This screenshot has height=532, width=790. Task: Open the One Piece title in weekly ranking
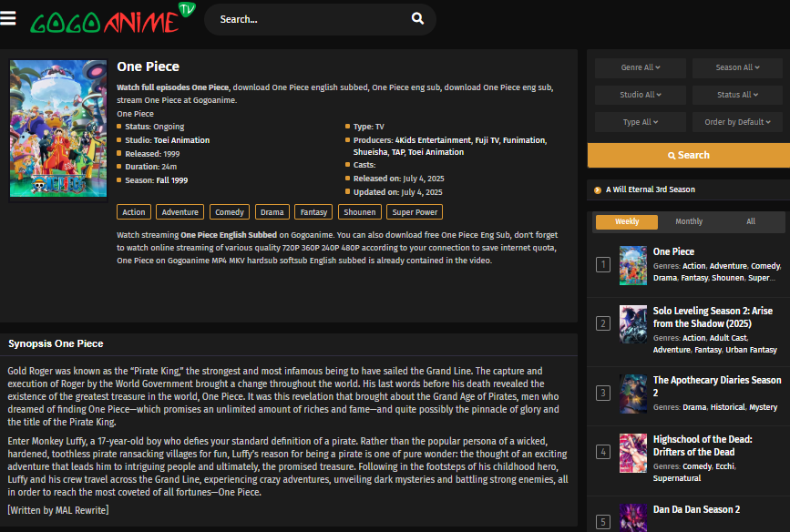pos(673,251)
